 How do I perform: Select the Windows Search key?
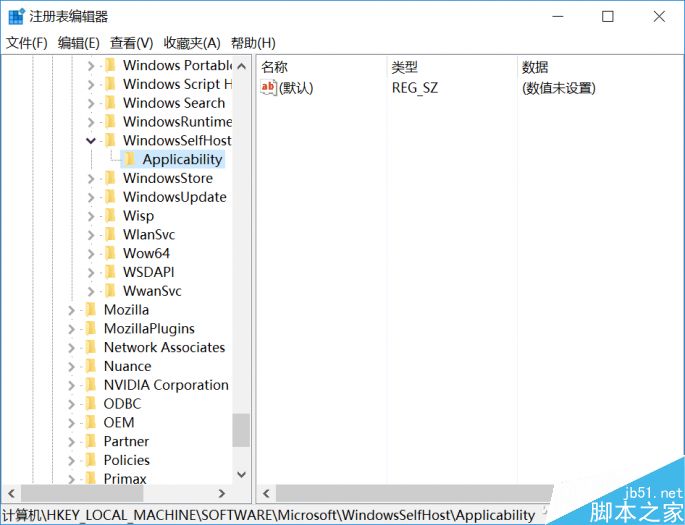pos(173,103)
